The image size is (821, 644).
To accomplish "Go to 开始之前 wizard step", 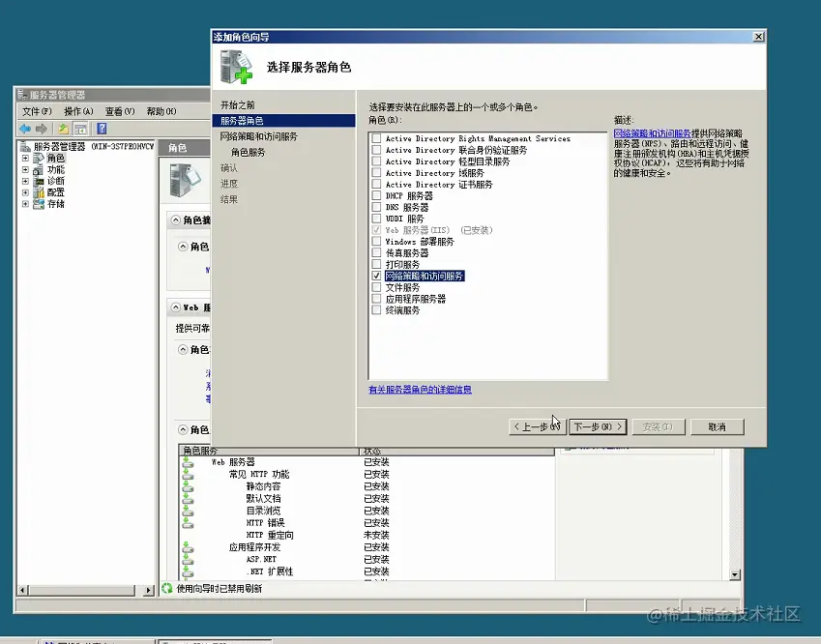I will (x=238, y=105).
